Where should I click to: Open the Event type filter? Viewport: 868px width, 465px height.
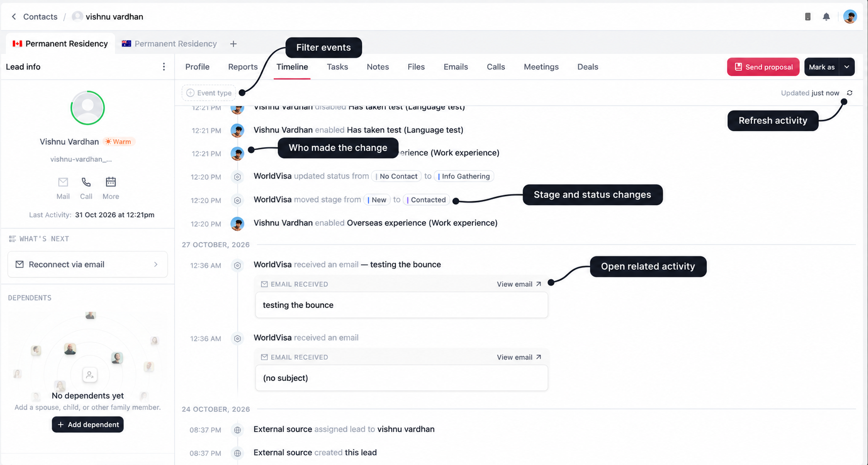pos(209,93)
